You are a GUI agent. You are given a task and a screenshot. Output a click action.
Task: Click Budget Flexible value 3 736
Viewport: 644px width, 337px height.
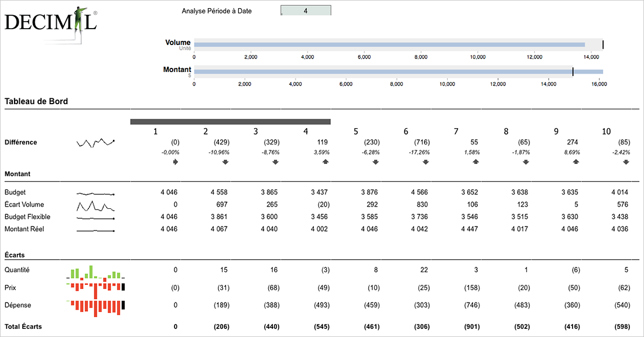419,216
